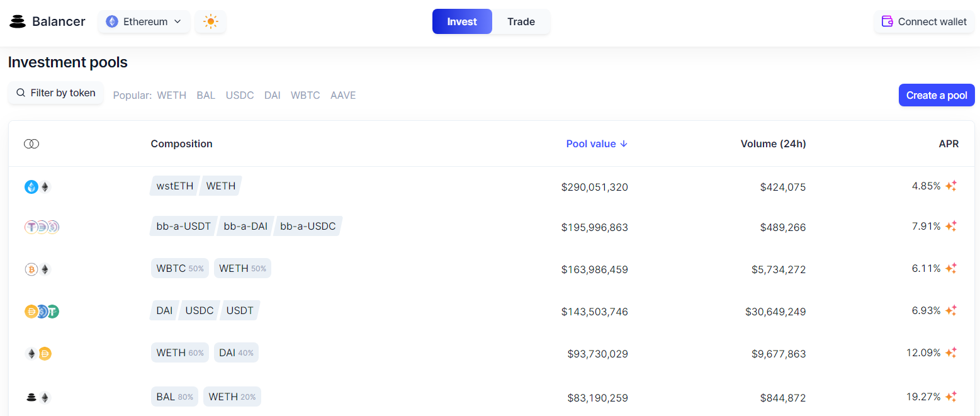This screenshot has width=980, height=416.
Task: Toggle the sun light/dark theme button
Action: [x=210, y=21]
